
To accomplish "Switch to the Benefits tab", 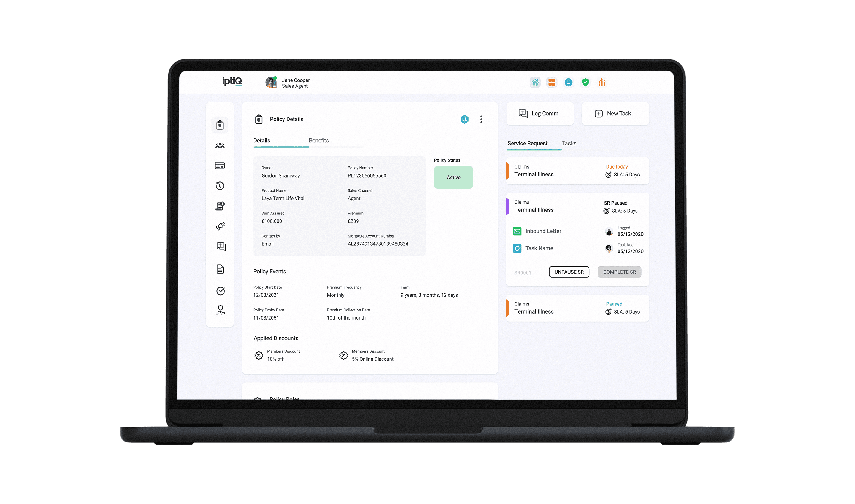I will pos(318,140).
